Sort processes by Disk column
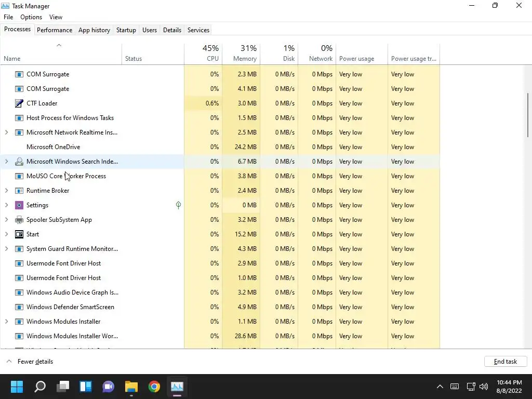Viewport: 532px width, 399px height. tap(279, 54)
